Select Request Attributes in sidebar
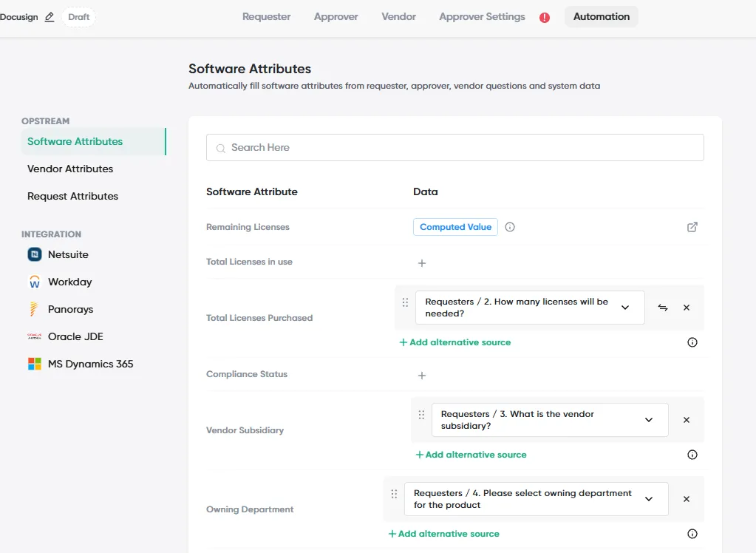The image size is (756, 553). (72, 196)
